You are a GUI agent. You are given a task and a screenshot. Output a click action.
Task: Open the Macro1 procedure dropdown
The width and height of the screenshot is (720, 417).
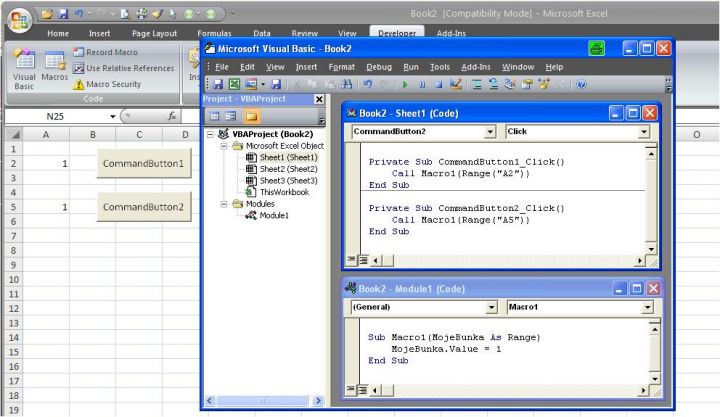coord(647,307)
